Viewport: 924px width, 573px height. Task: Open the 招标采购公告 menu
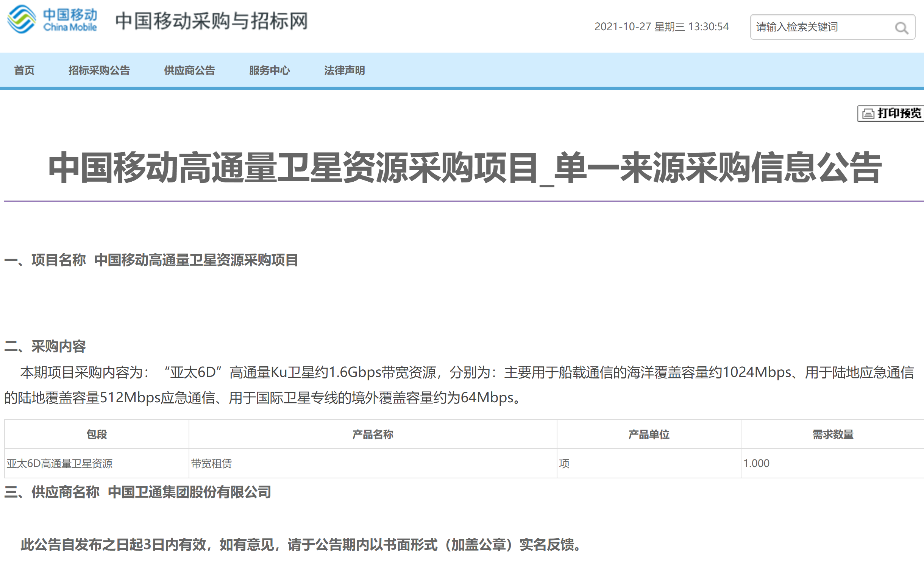[x=99, y=70]
